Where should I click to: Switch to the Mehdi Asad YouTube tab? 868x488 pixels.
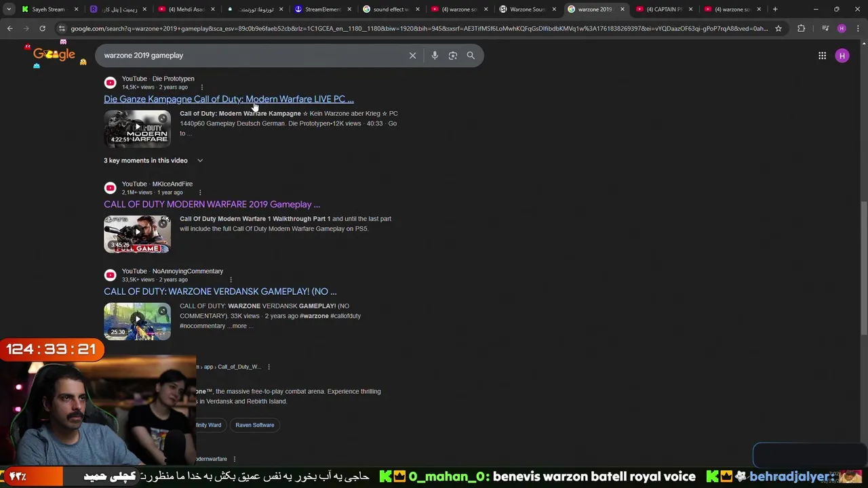(x=184, y=9)
